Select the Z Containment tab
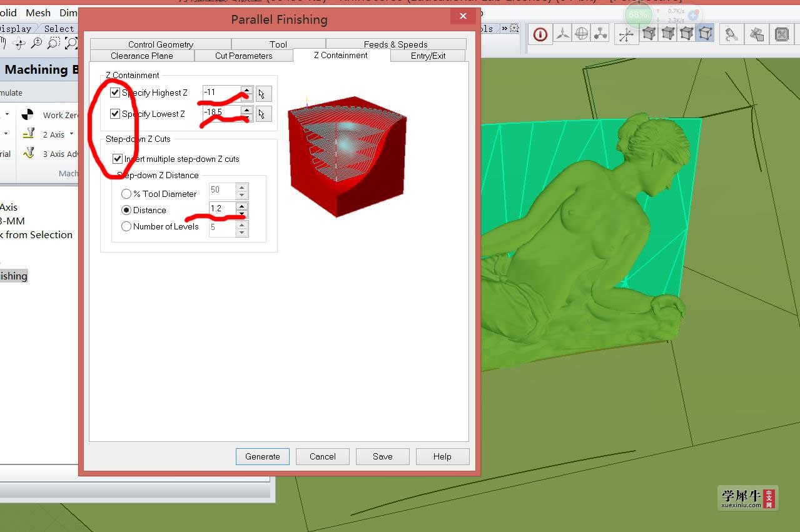Screen dimensions: 800x532 click(341, 55)
